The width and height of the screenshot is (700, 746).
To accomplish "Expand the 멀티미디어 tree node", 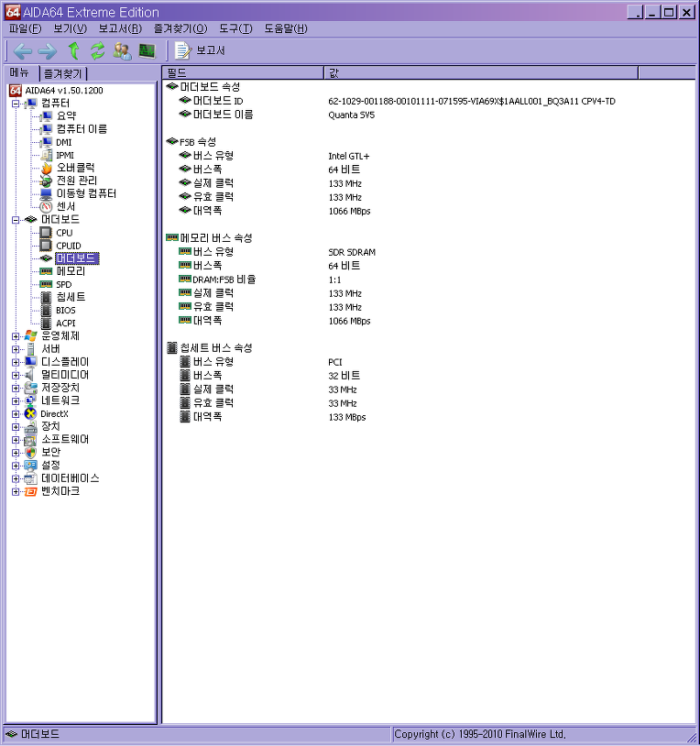I will 16,375.
